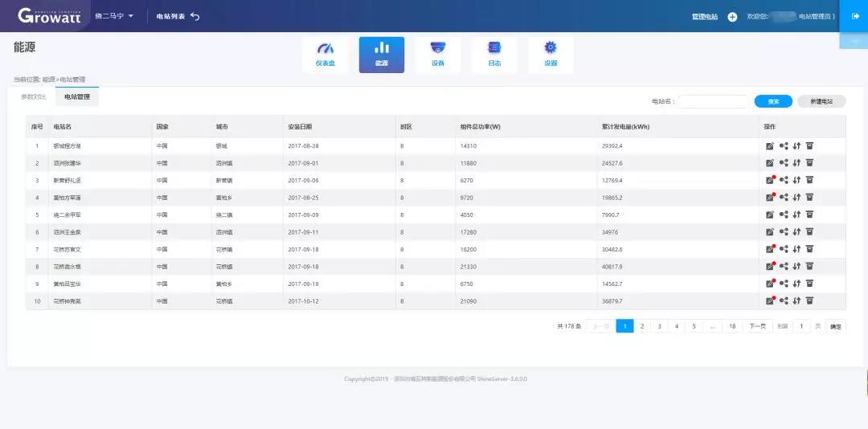868x429 pixels.
Task: Click the edit icon in row 1
Action: (770, 145)
